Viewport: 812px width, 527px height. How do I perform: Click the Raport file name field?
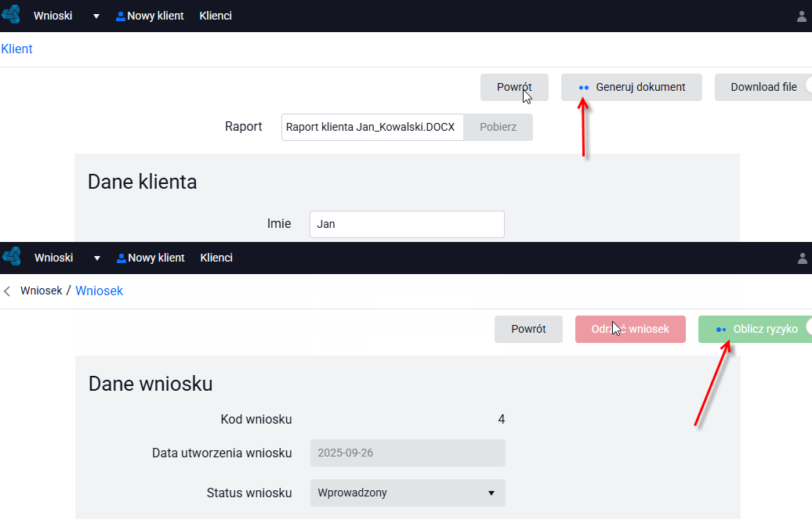372,127
